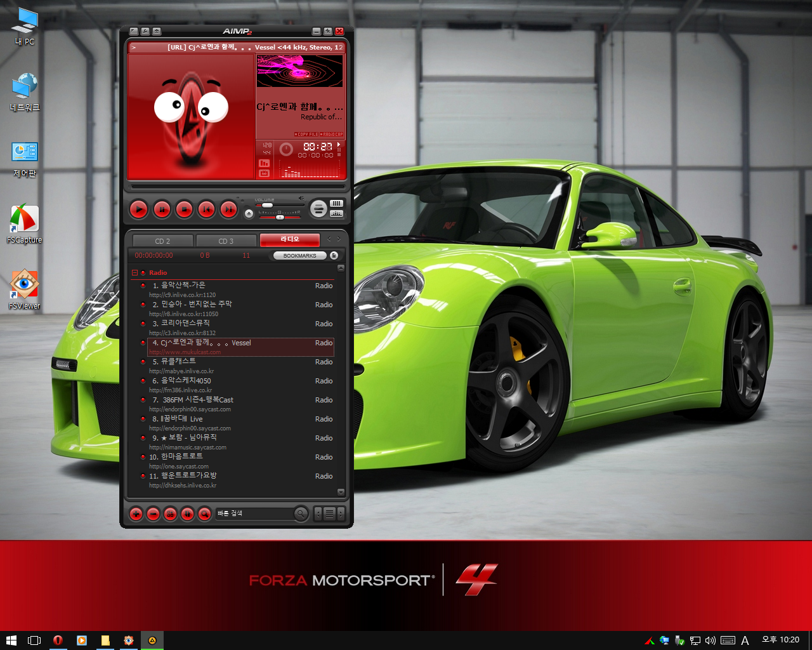Toggle the RADIO CAP option
This screenshot has height=650, width=812.
[x=332, y=135]
